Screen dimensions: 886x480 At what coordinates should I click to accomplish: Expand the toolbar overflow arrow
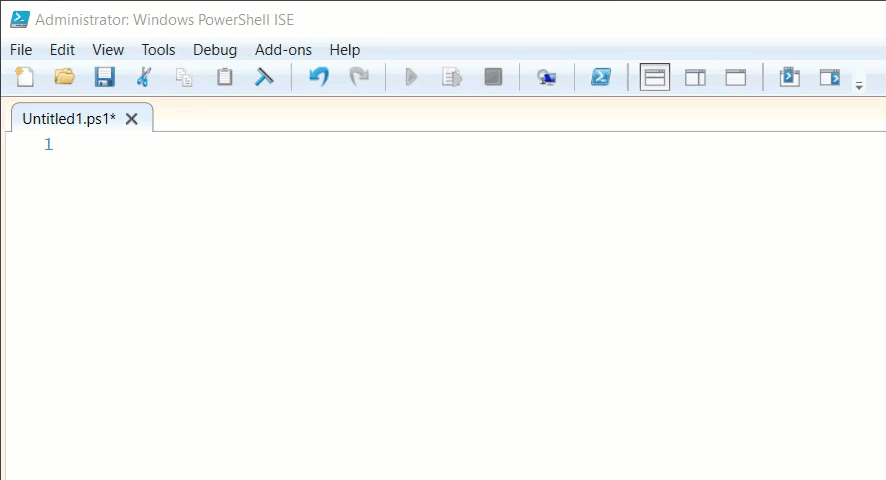click(x=859, y=86)
